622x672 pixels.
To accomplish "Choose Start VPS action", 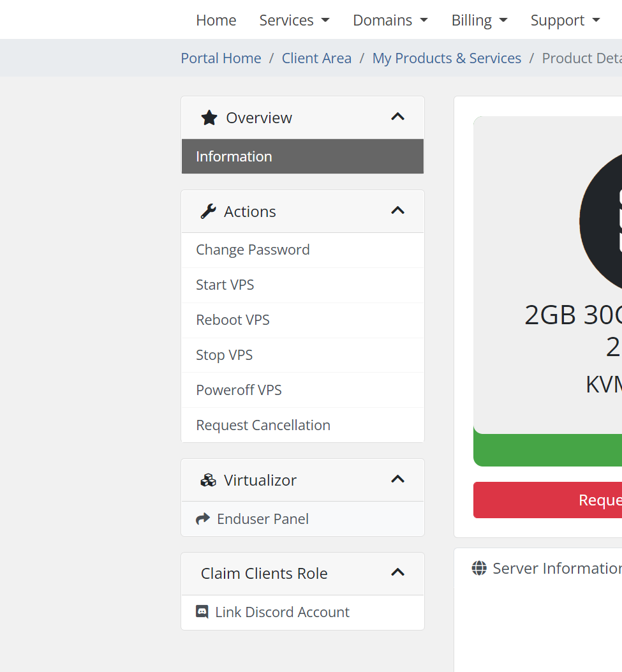I will [x=302, y=285].
